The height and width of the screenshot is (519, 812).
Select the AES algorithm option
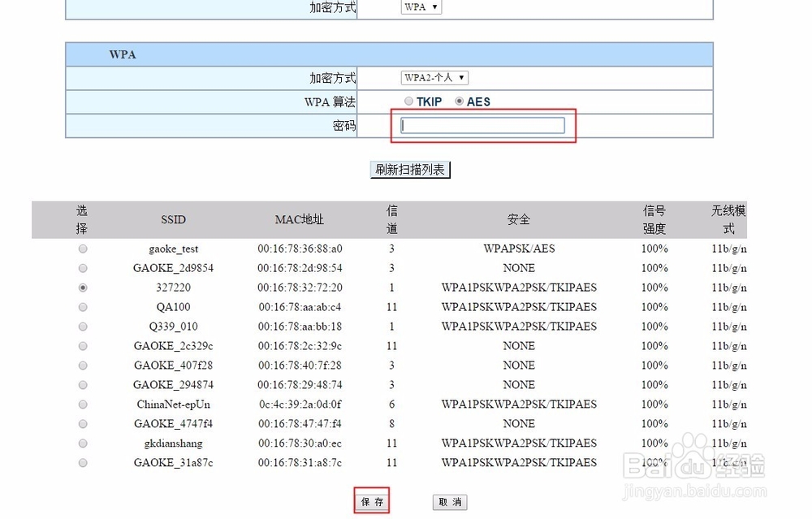[x=459, y=102]
